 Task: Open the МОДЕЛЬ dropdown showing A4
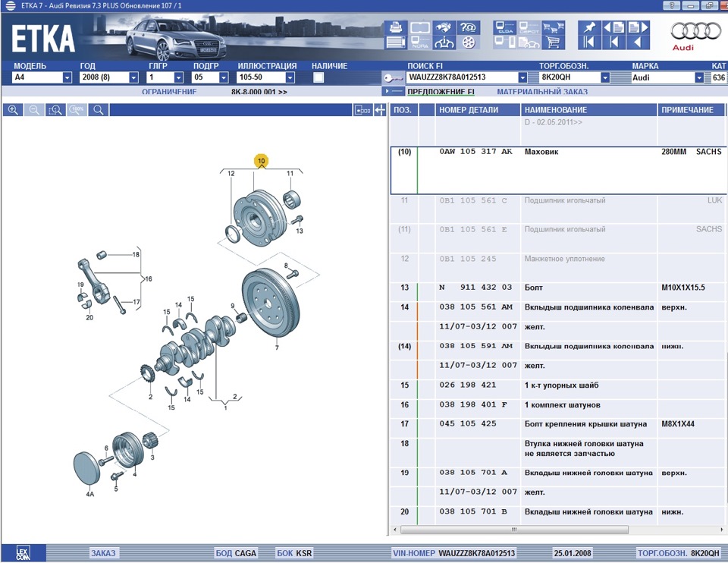click(x=67, y=77)
